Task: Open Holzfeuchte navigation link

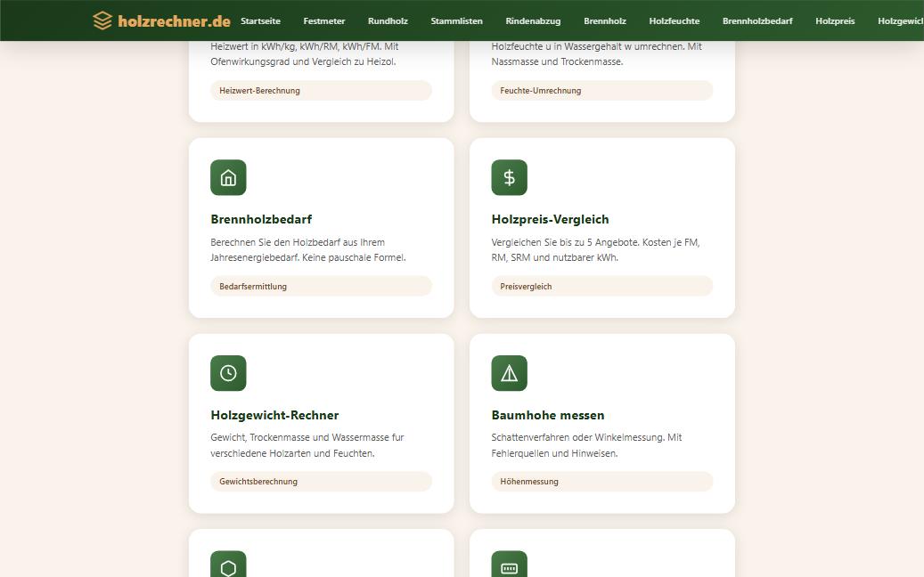Action: point(675,21)
